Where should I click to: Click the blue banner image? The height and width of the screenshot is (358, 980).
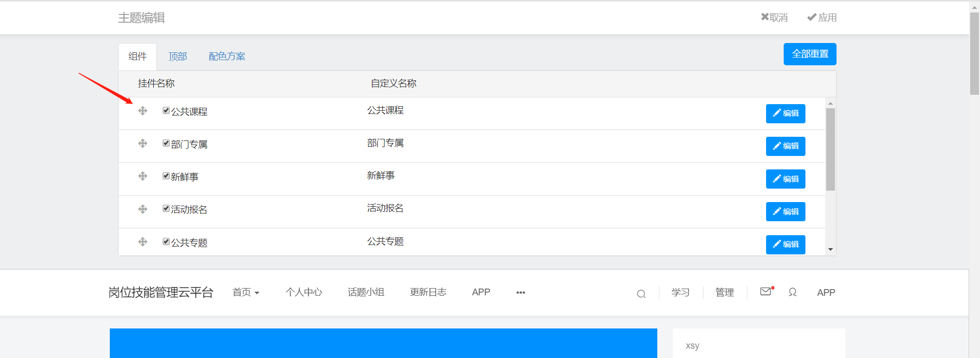[x=383, y=343]
